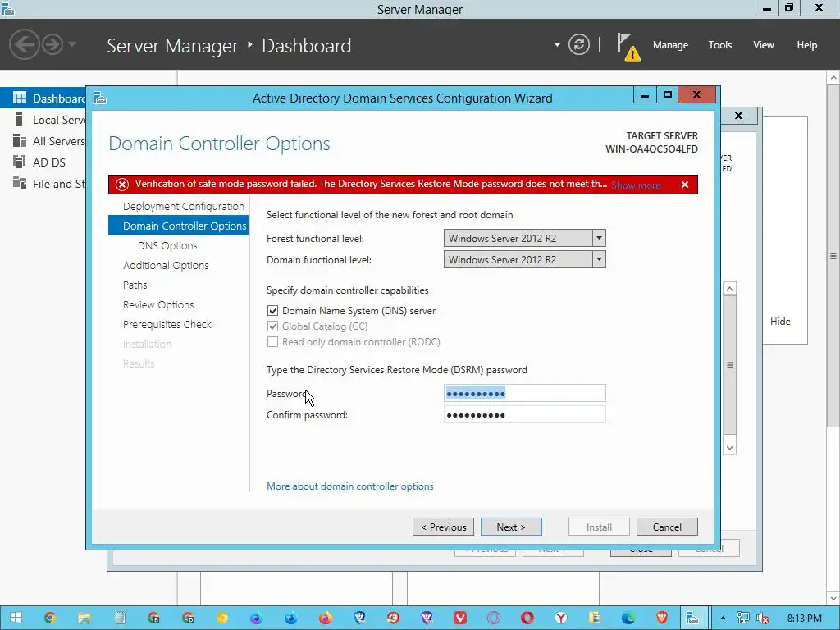
Task: Open Notepad icon in taskbar
Action: pyautogui.click(x=120, y=619)
